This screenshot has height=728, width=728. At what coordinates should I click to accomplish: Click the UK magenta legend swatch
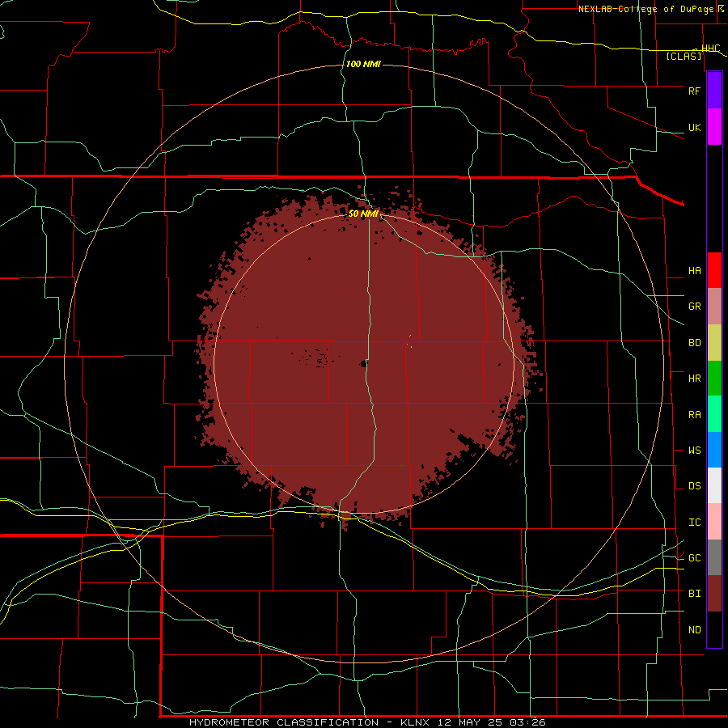point(714,127)
